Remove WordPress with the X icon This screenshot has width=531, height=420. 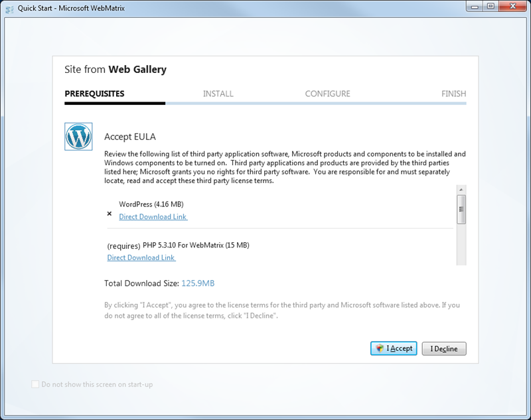[x=110, y=214]
